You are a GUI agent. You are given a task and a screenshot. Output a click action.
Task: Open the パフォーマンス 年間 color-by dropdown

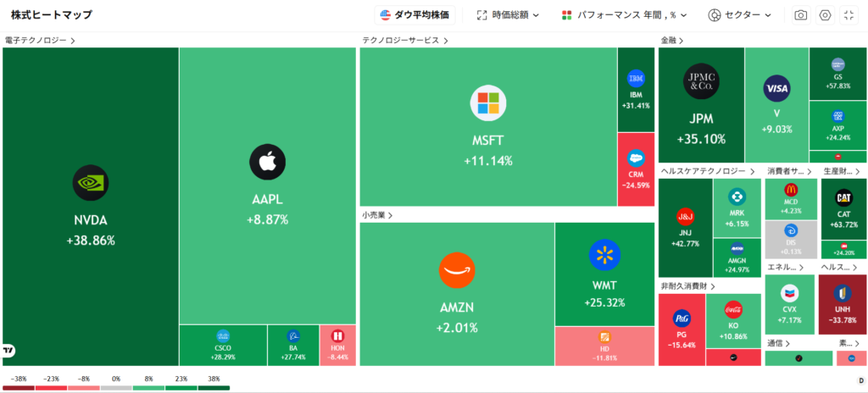pyautogui.click(x=624, y=15)
